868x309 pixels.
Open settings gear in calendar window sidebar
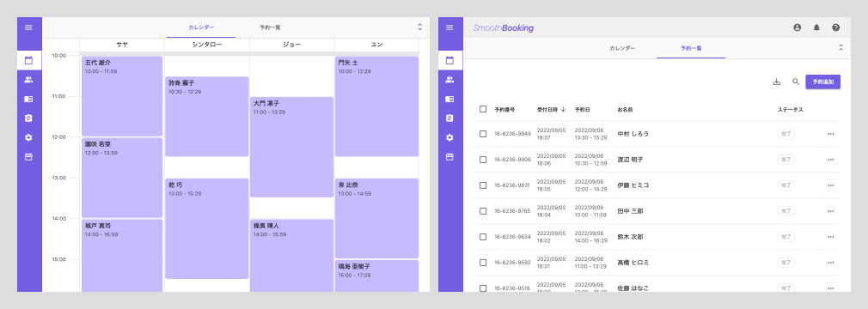pyautogui.click(x=28, y=137)
